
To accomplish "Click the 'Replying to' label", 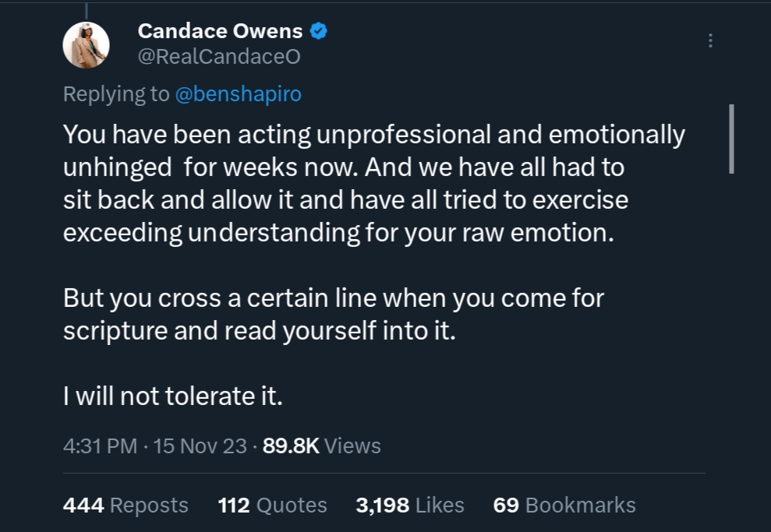I will tap(116, 93).
